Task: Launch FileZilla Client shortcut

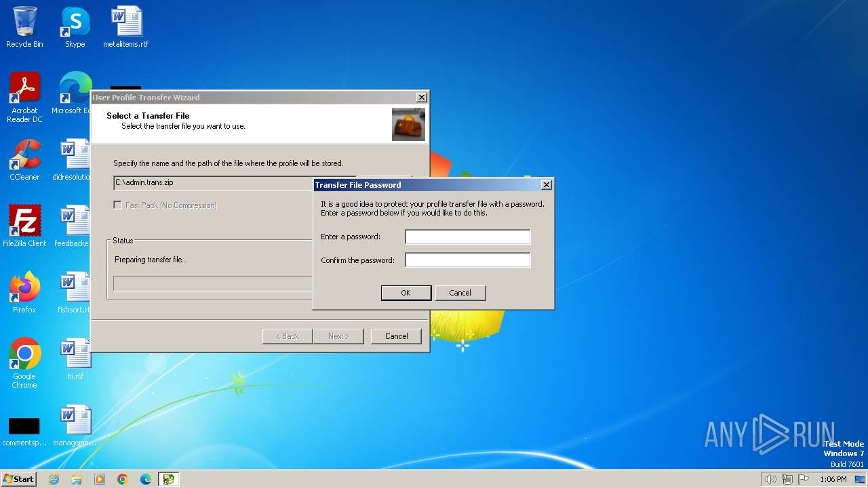Action: point(24,226)
